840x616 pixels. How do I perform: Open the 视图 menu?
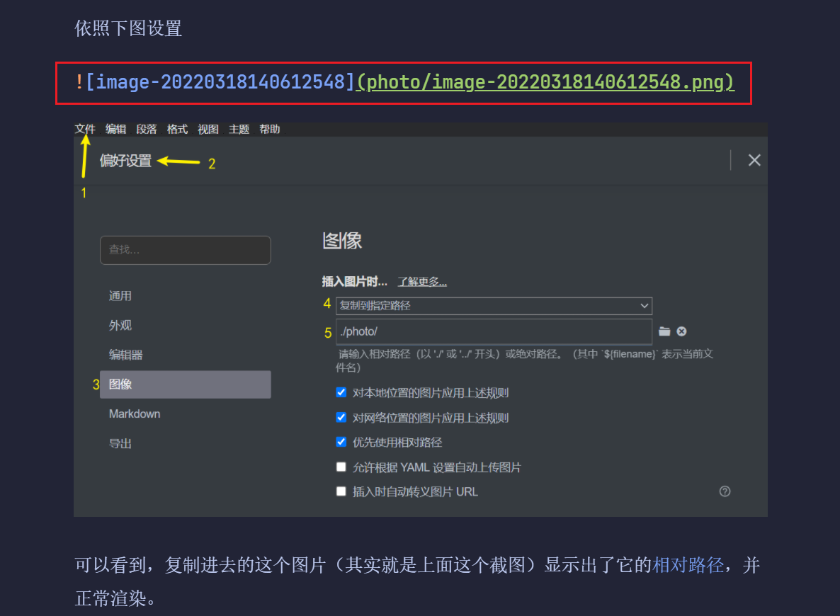pos(208,129)
